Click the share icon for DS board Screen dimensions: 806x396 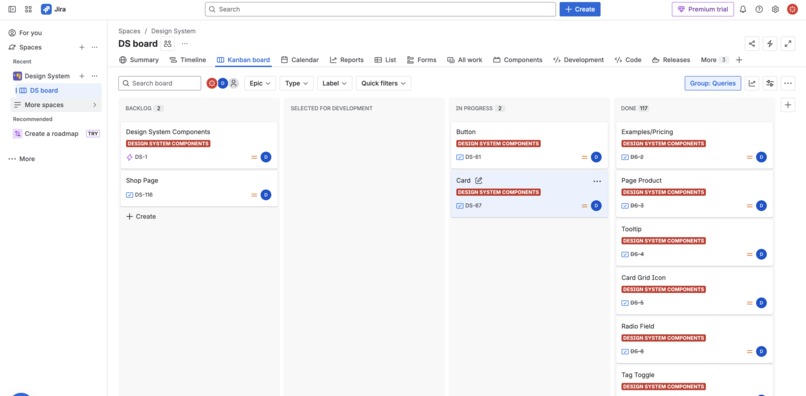click(752, 44)
